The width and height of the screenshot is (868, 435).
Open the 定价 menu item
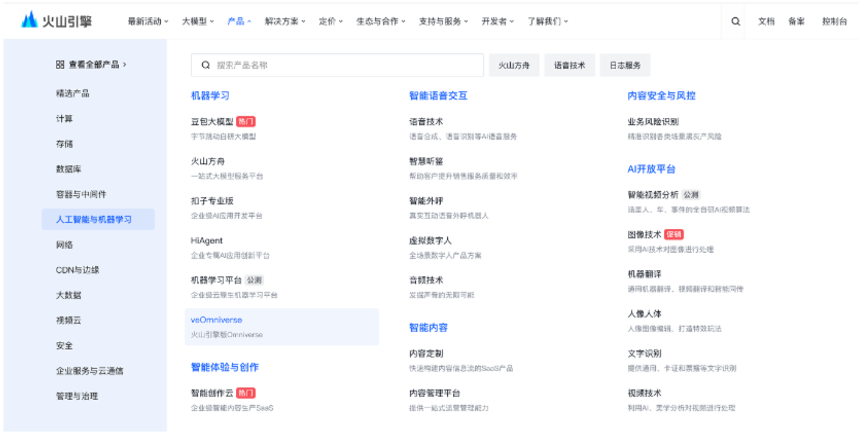tap(331, 21)
